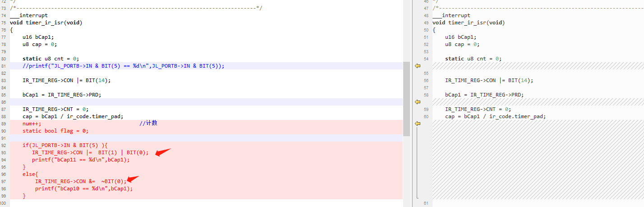Click the hatched missing-lines area in right pane
Image resolution: width=644 pixels, height=207 pixels.
[x=538, y=160]
